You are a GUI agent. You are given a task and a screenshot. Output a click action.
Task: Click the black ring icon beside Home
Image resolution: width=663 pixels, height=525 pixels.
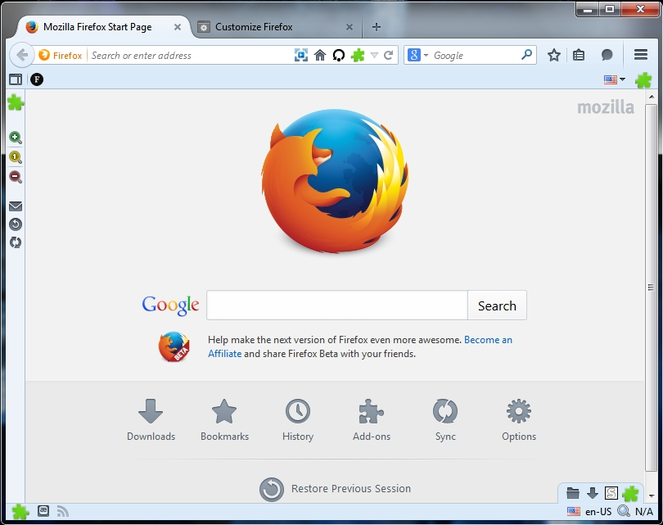(x=339, y=55)
